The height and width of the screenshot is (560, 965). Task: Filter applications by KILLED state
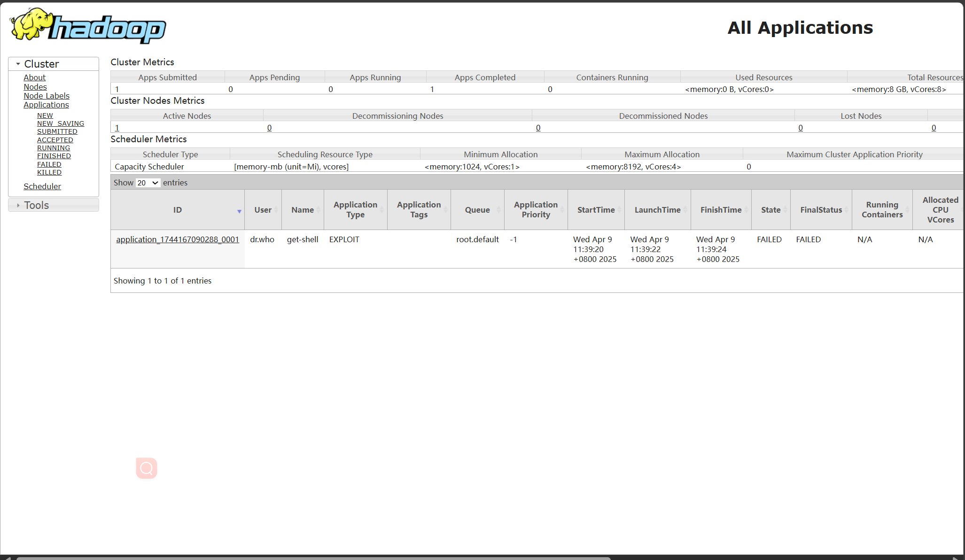[x=49, y=172]
